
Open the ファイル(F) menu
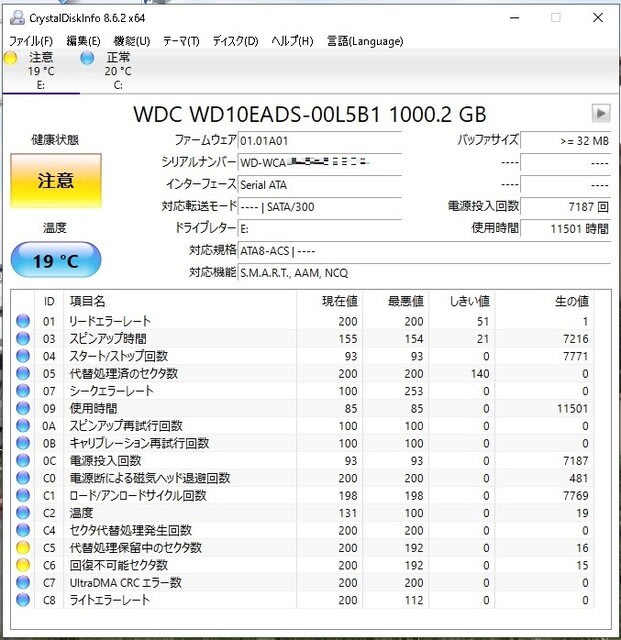[31, 41]
